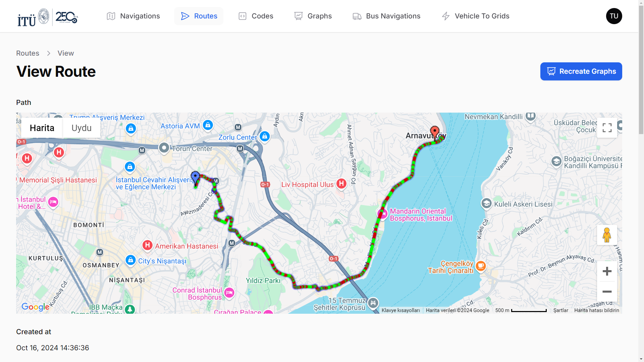The image size is (644, 362).
Task: Click the blue start marker
Action: (195, 178)
